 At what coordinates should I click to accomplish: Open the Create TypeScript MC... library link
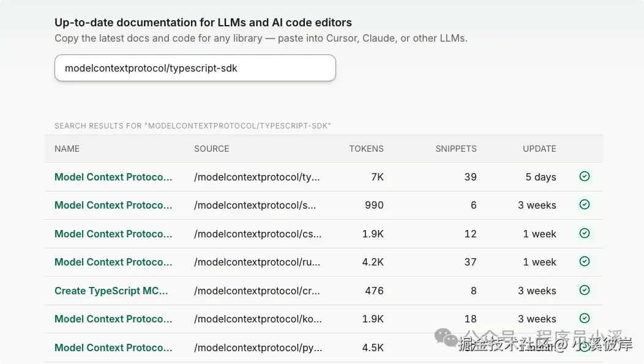pyautogui.click(x=111, y=291)
